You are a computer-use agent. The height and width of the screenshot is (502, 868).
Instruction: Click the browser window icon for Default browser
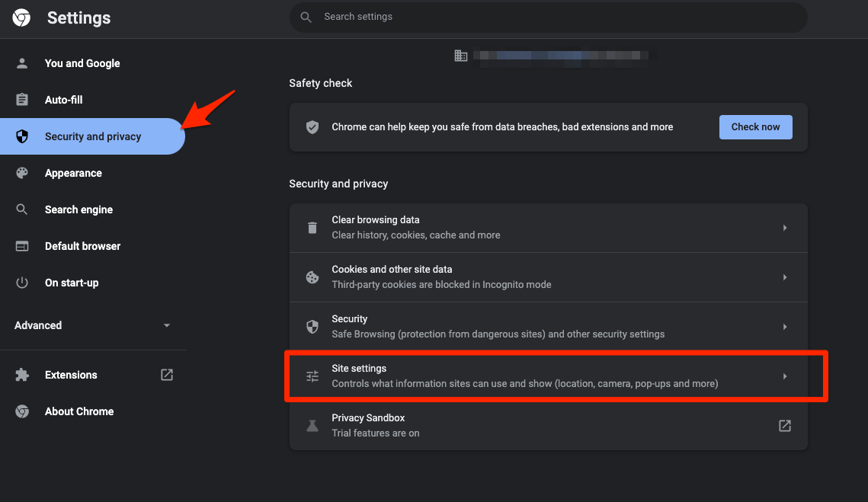pyautogui.click(x=22, y=246)
